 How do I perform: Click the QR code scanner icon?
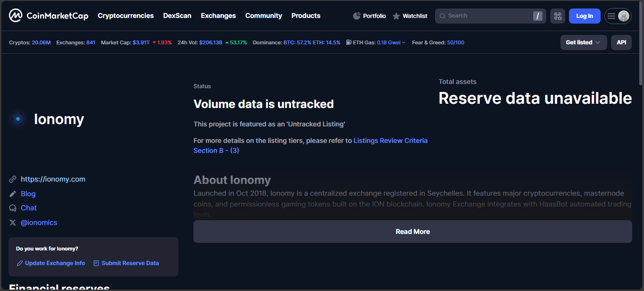point(558,16)
